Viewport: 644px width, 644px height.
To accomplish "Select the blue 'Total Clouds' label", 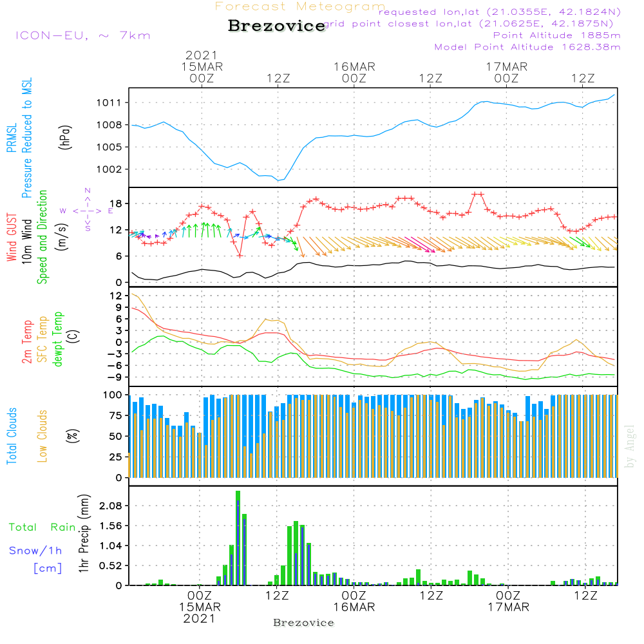I will pyautogui.click(x=12, y=436).
